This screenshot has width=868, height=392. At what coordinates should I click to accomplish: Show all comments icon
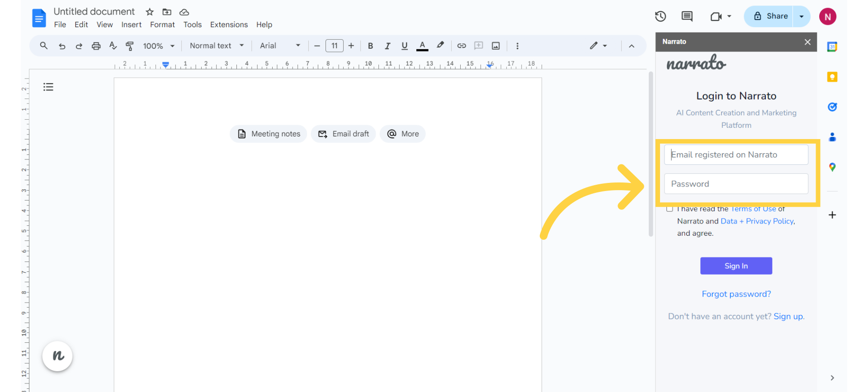(687, 16)
